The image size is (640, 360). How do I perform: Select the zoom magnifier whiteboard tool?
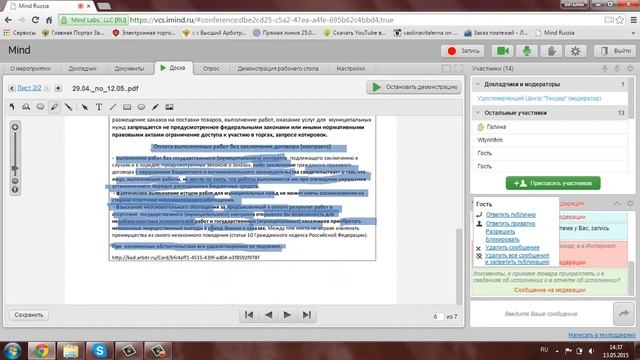click(26, 107)
